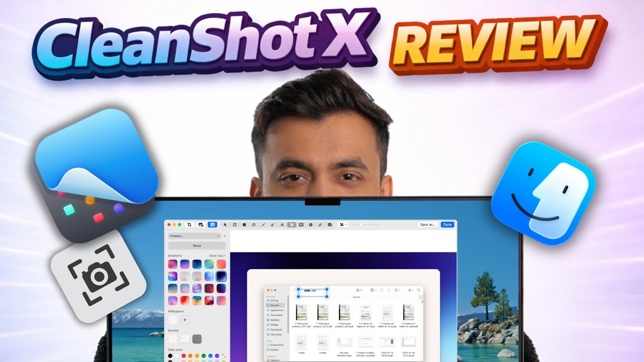Screen dimensions: 644x362
Task: Add a custom wallpaper with plus tile
Action: pos(185,320)
